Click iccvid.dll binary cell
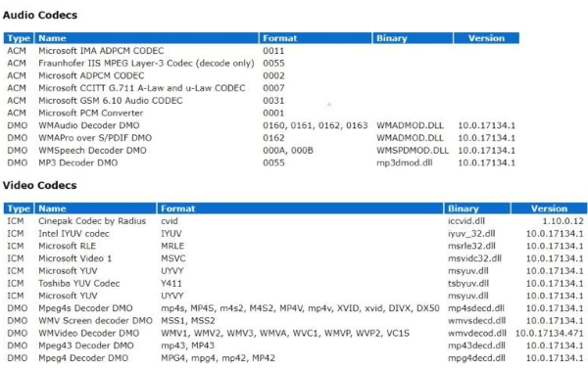 [466, 221]
